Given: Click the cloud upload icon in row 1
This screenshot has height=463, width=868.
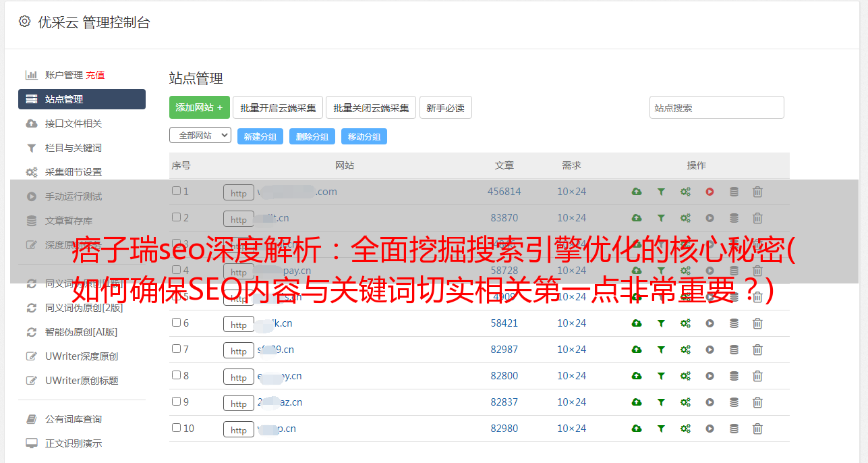Looking at the screenshot, I should tap(636, 192).
